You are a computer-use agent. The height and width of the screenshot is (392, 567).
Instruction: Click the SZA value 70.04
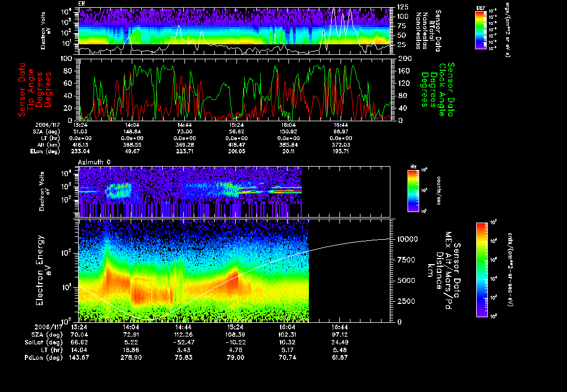point(79,335)
